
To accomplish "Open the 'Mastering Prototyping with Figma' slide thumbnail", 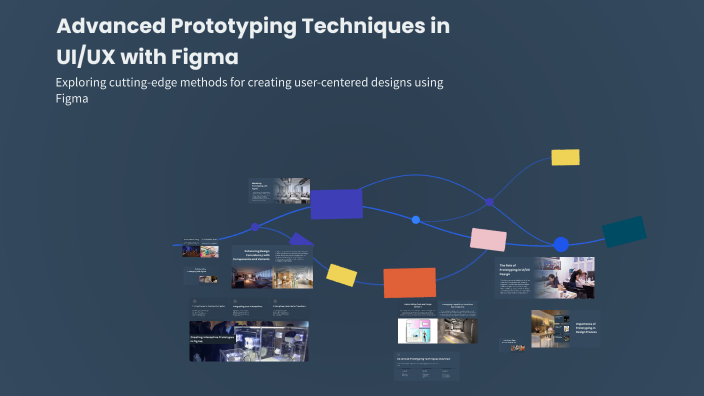I will 279,191.
